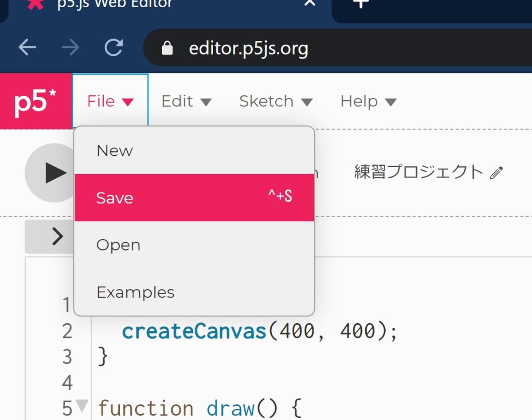Click the browser Forward arrow

tap(70, 48)
